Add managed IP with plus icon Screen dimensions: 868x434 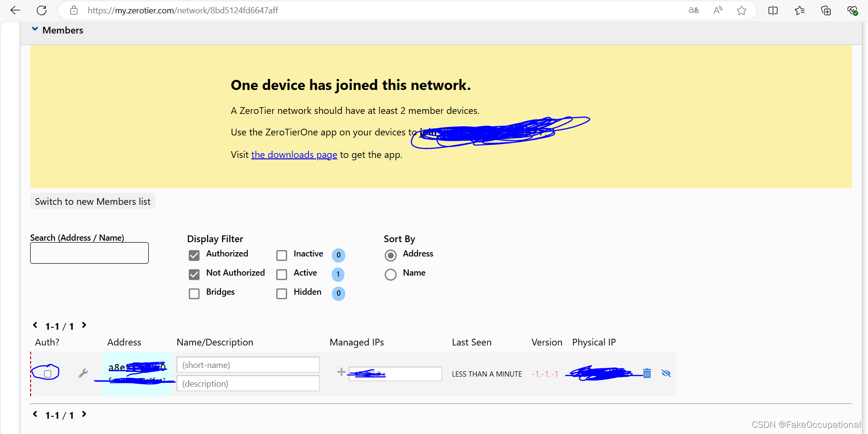click(341, 372)
